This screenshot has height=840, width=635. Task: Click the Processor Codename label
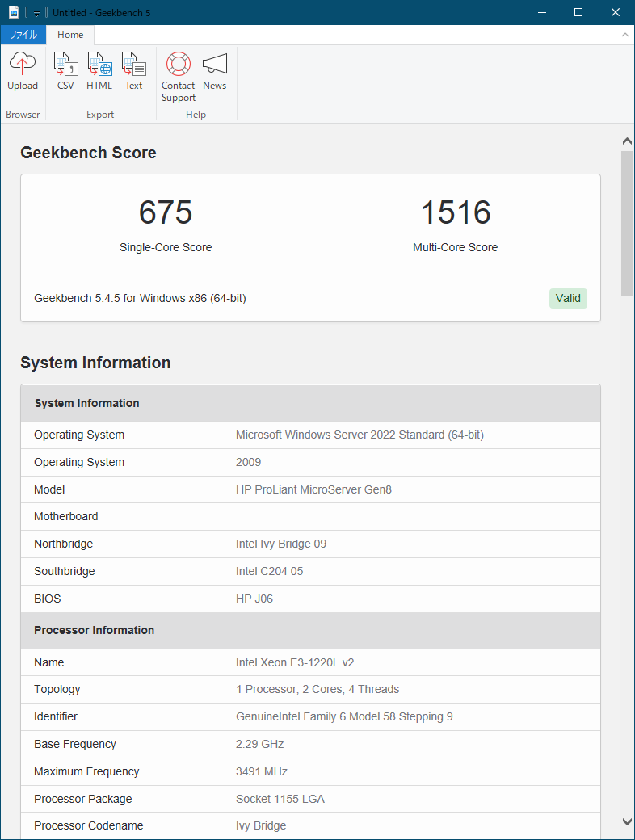tap(88, 825)
